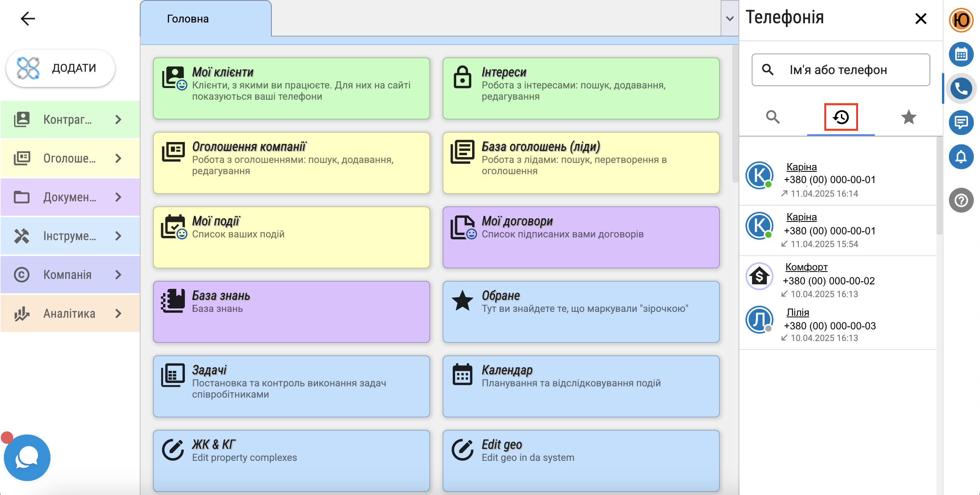The height and width of the screenshot is (495, 980).
Task: Expand the Аналітика sidebar menu
Action: pos(70,313)
